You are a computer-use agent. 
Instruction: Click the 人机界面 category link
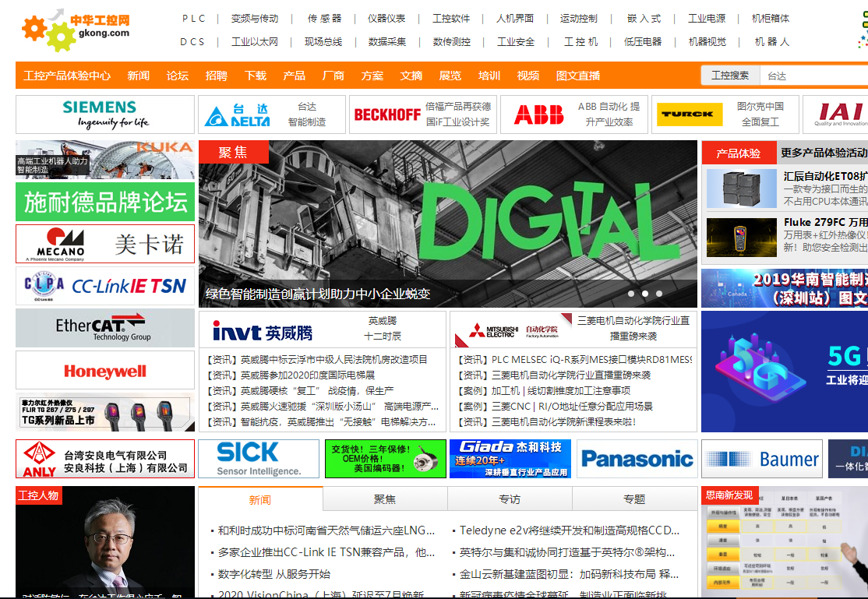click(x=515, y=18)
